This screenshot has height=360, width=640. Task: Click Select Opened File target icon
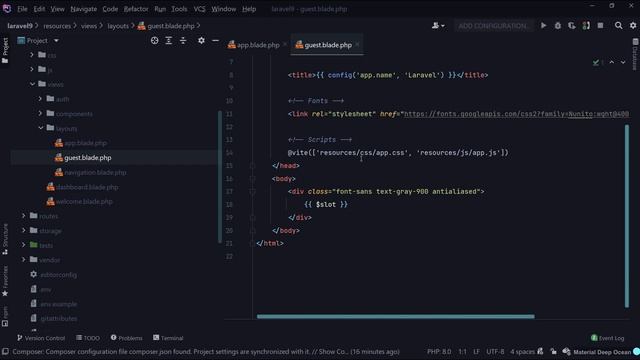[x=154, y=40]
